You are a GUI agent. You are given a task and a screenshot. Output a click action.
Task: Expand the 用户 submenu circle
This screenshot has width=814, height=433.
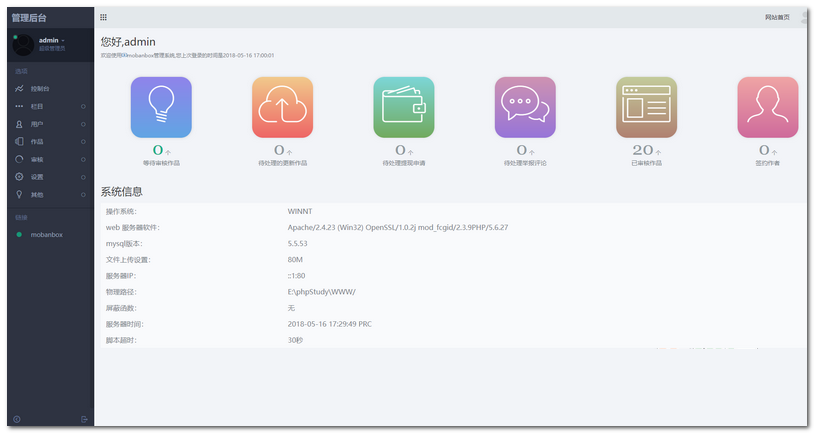(x=83, y=124)
